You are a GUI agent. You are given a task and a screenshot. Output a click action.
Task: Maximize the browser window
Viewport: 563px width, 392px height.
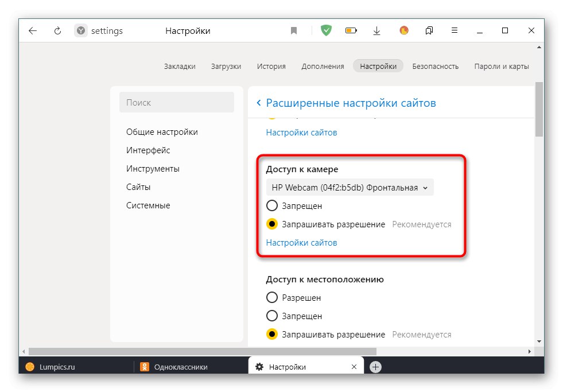505,30
